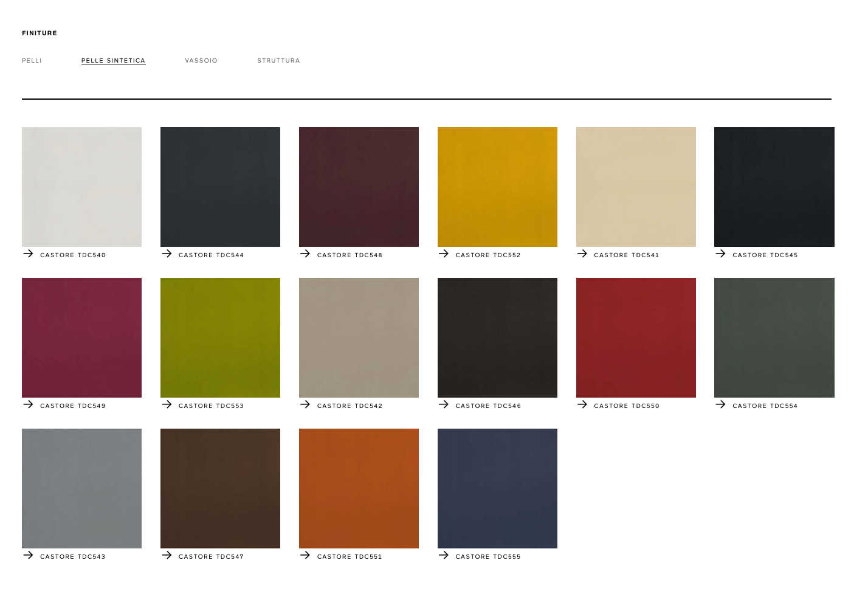
Task: Pick the yellow Castore TDC552 swatch
Action: pyautogui.click(x=497, y=187)
